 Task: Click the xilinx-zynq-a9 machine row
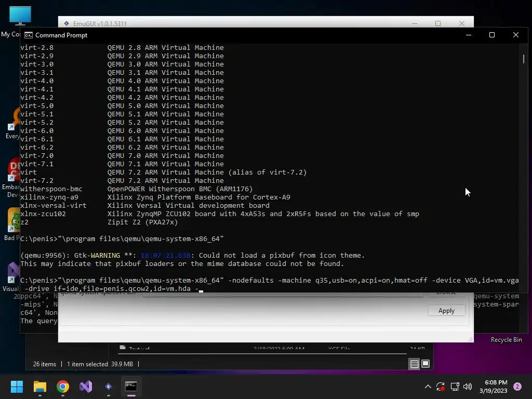coord(155,197)
